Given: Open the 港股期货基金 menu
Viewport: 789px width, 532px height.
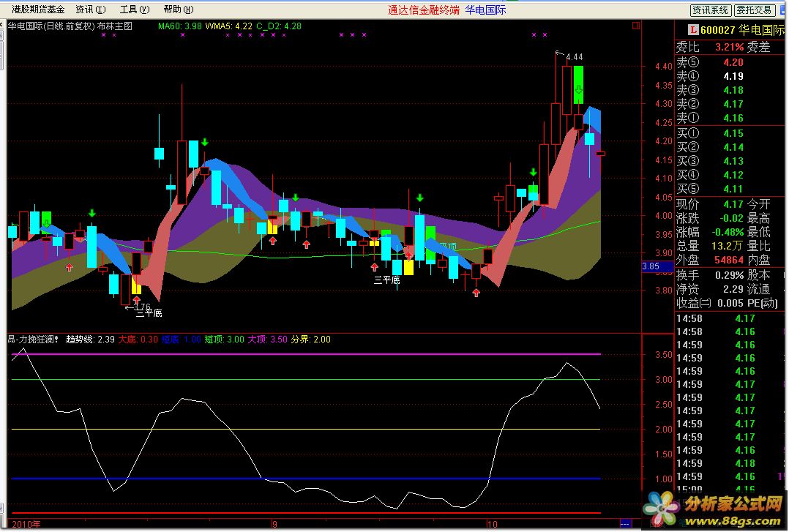Looking at the screenshot, I should click(38, 9).
